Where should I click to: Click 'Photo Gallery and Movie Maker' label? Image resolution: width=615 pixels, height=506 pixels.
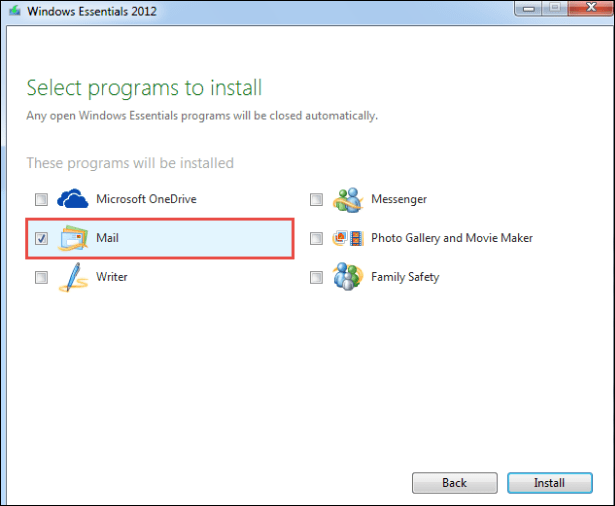tap(452, 238)
